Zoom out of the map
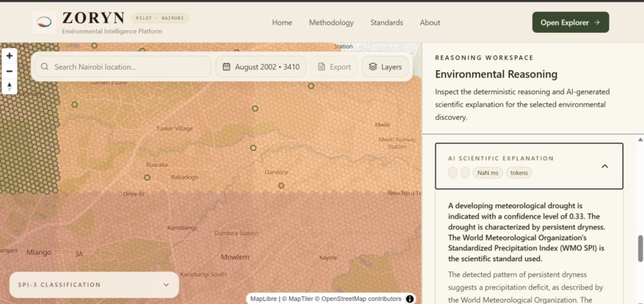This screenshot has height=304, width=644. 10,71
